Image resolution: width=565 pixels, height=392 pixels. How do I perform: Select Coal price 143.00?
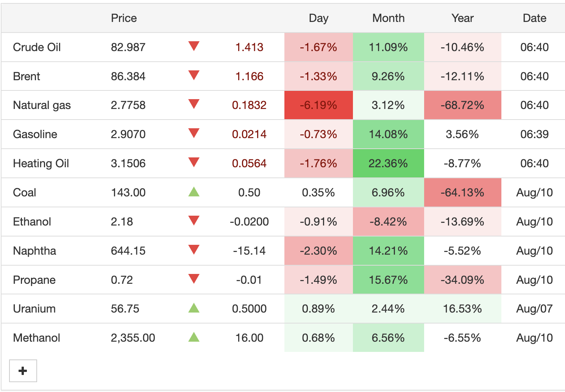pos(128,193)
